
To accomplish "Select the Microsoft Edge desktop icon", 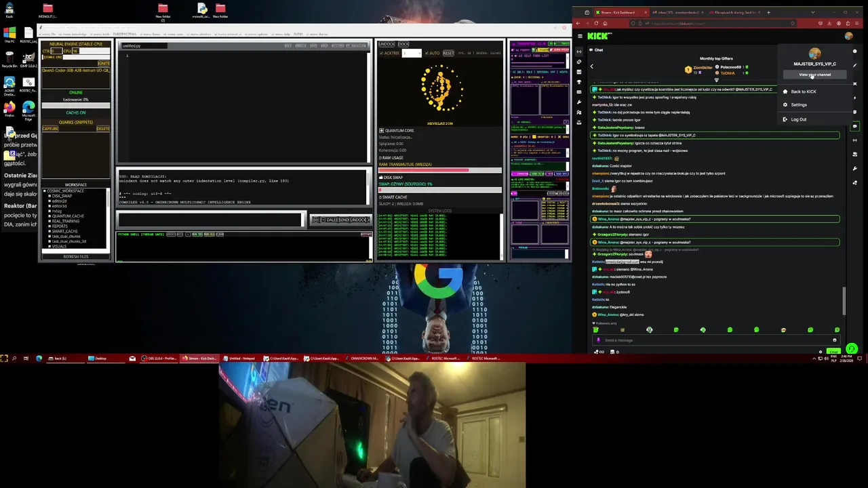I will click(28, 110).
